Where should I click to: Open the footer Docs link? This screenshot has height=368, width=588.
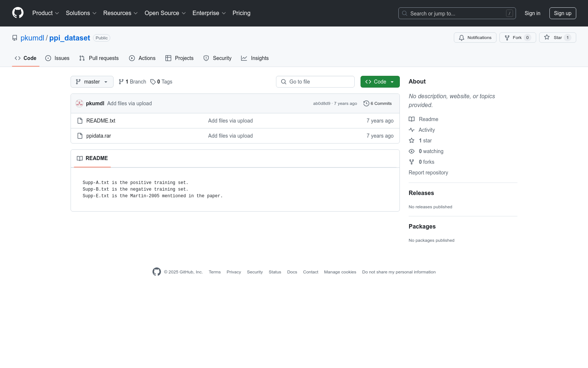(x=292, y=272)
